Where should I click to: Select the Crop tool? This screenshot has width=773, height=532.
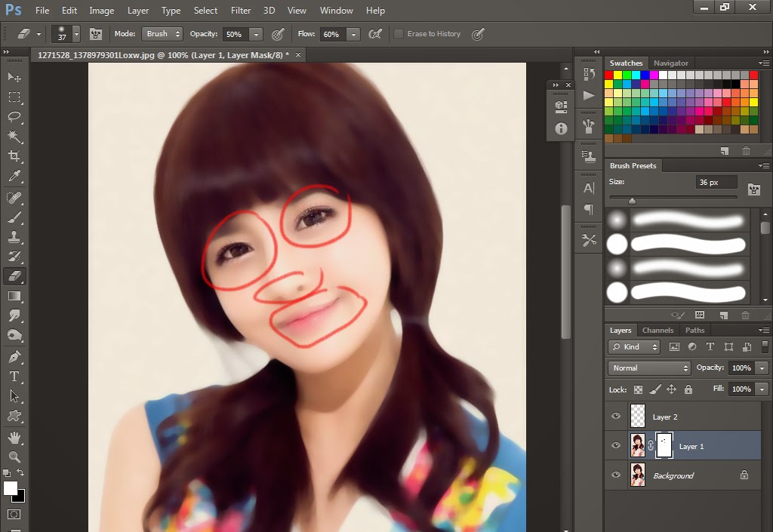pyautogui.click(x=14, y=156)
